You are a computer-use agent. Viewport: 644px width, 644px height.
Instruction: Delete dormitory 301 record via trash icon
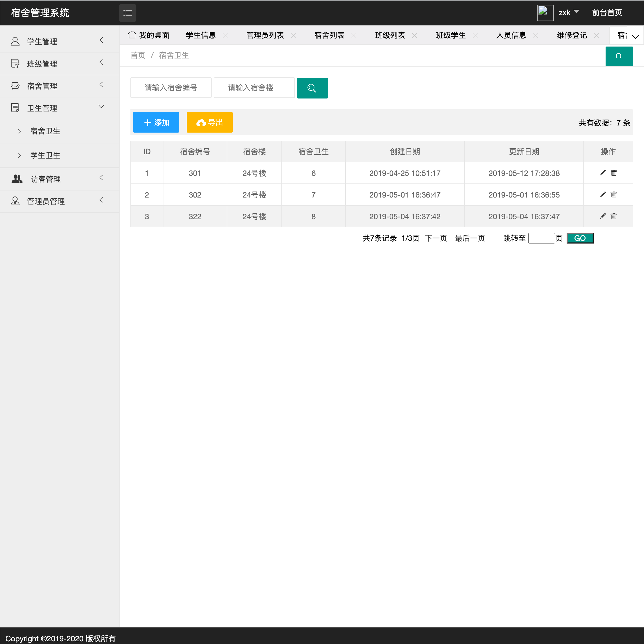click(613, 173)
